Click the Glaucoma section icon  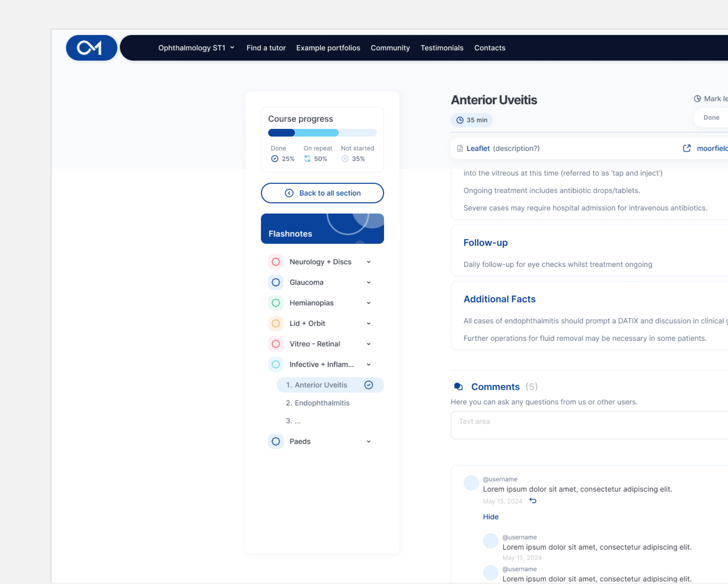click(276, 282)
